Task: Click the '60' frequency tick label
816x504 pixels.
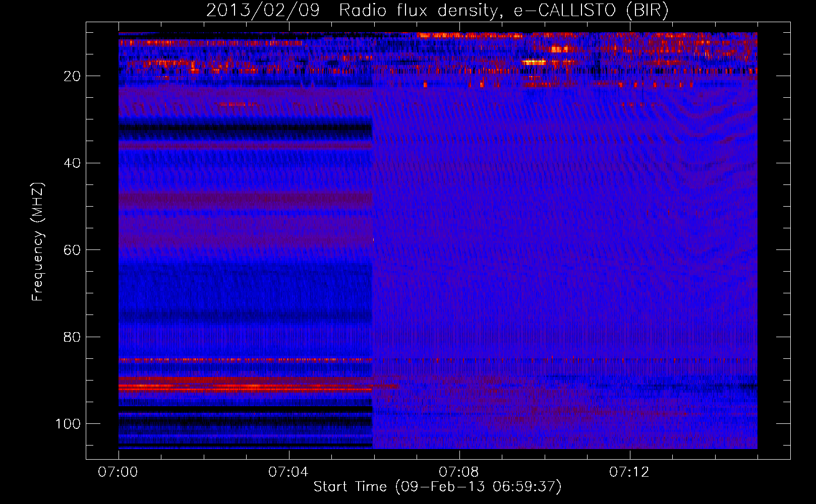Action: pos(72,250)
